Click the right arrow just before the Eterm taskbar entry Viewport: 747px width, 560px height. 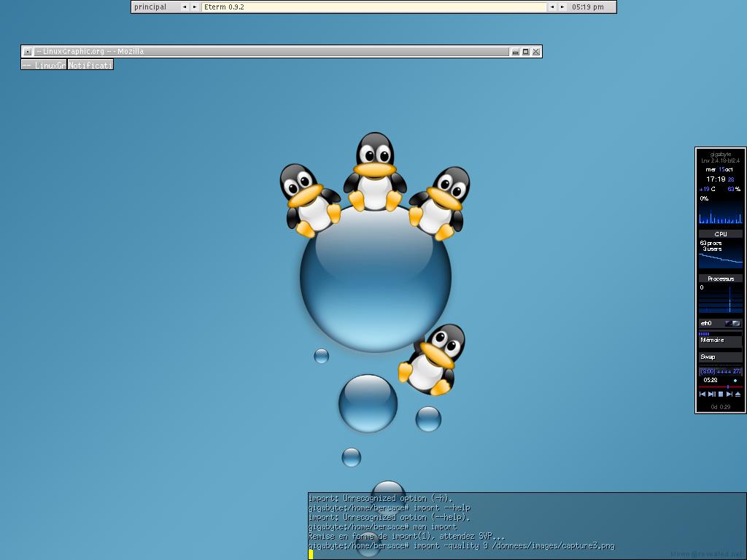[x=194, y=7]
